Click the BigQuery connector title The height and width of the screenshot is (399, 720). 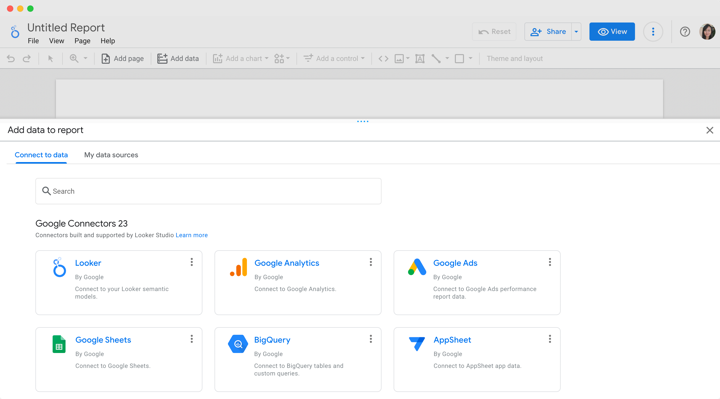(x=272, y=340)
